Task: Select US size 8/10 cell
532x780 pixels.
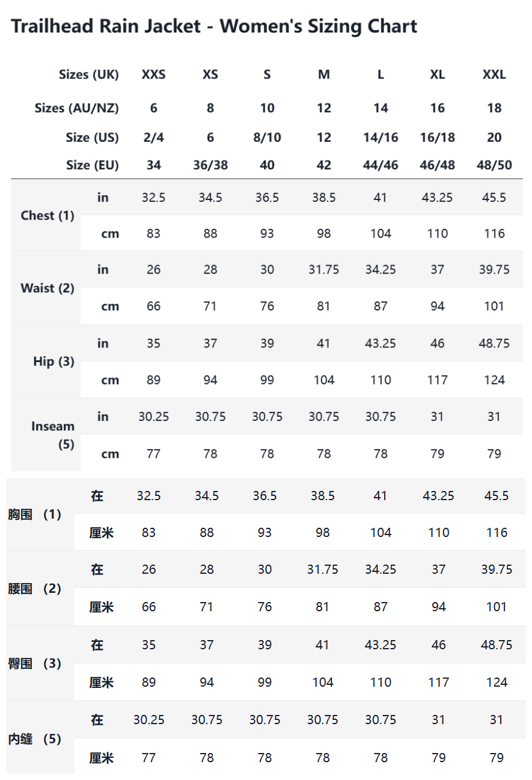Action: point(267,137)
